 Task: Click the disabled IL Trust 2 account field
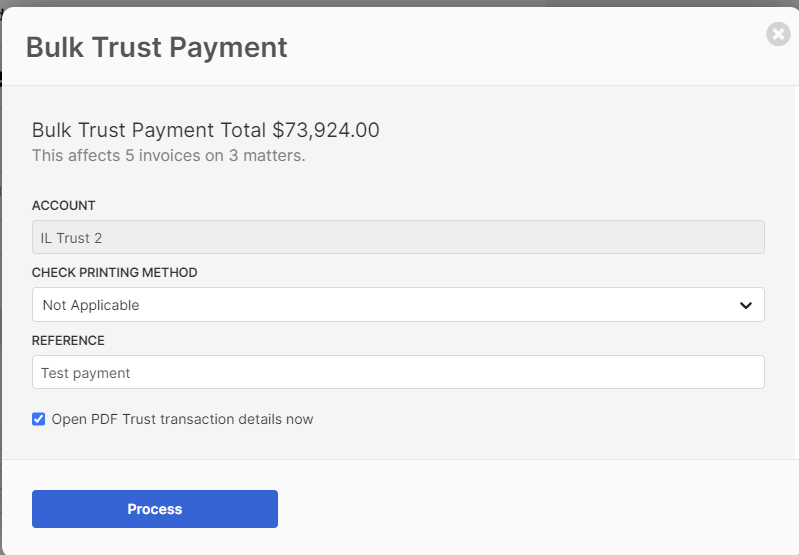[398, 237]
